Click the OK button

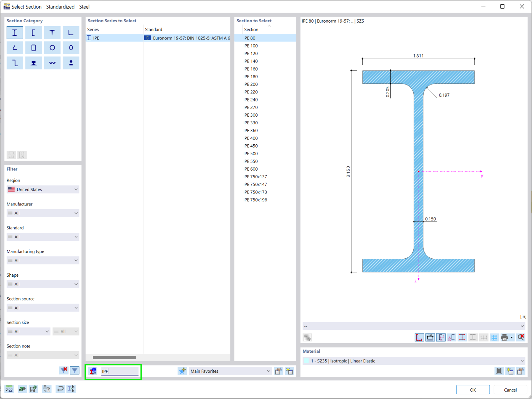coord(473,390)
